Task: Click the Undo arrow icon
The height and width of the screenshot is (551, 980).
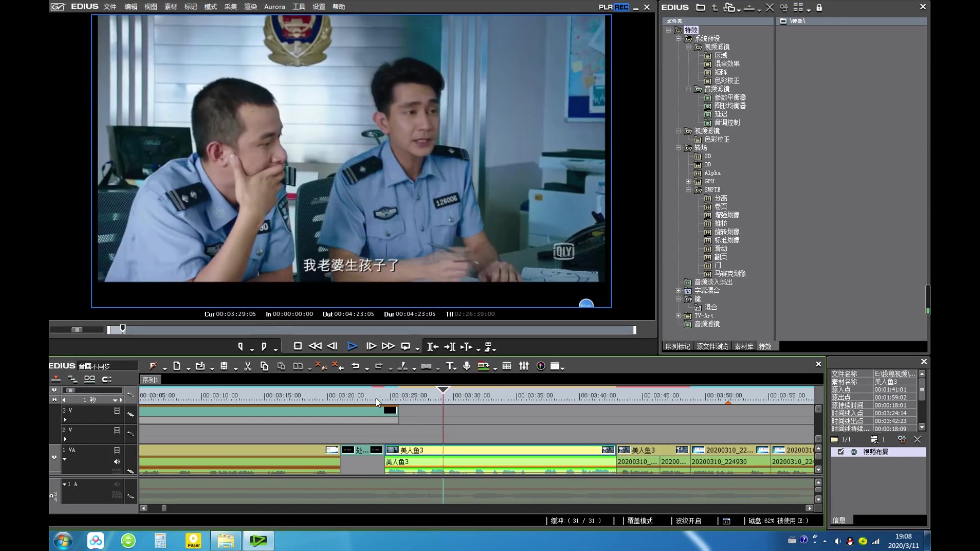Action: [x=355, y=366]
